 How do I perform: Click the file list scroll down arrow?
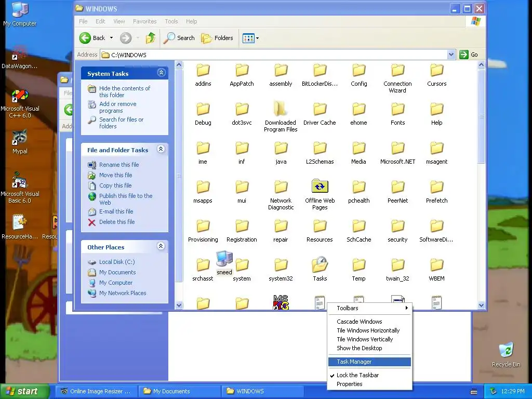point(481,305)
